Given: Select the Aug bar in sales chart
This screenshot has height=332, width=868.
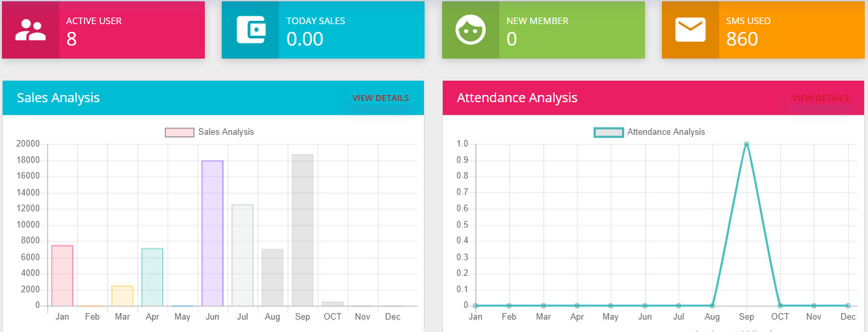Looking at the screenshot, I should 272,277.
